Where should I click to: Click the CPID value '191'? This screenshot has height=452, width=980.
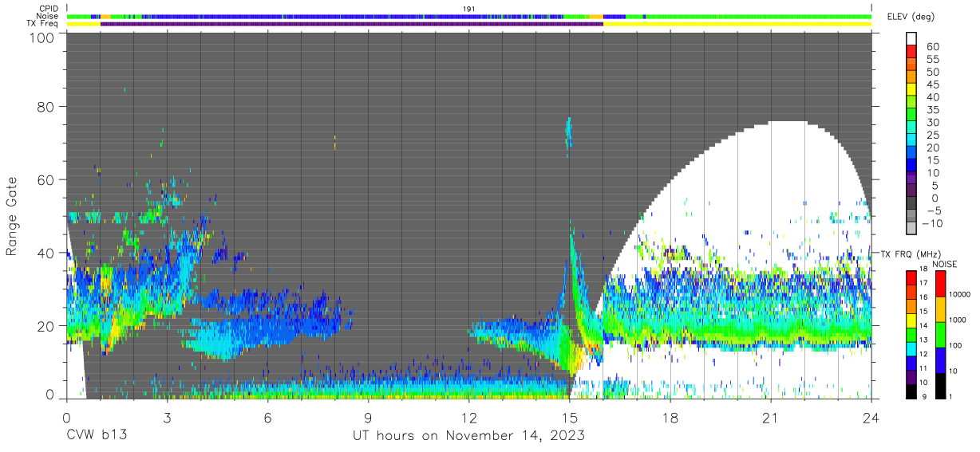[x=469, y=9]
